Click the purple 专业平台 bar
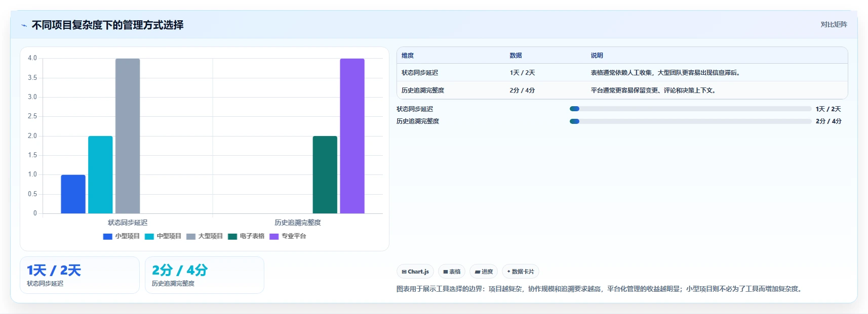This screenshot has height=314, width=868. click(352, 136)
